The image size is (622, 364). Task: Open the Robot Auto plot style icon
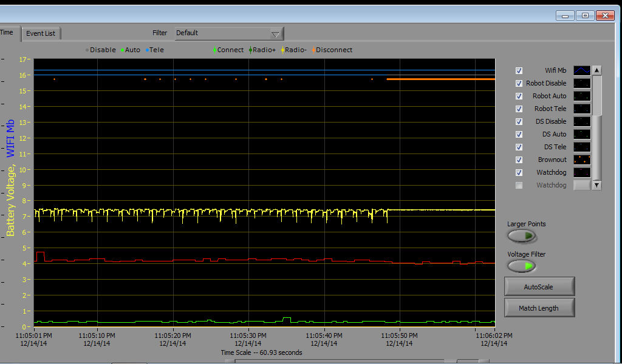point(582,96)
